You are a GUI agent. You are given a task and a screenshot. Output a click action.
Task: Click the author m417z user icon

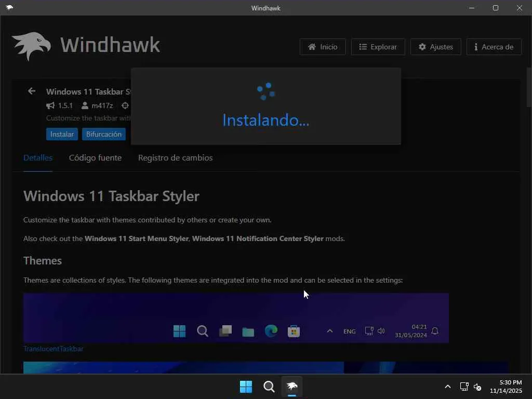pos(85,105)
